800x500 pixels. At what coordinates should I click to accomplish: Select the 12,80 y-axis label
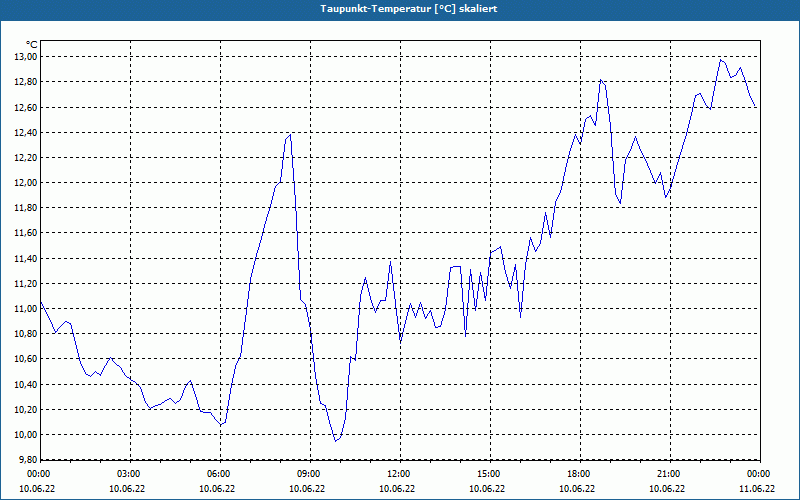tap(26, 82)
